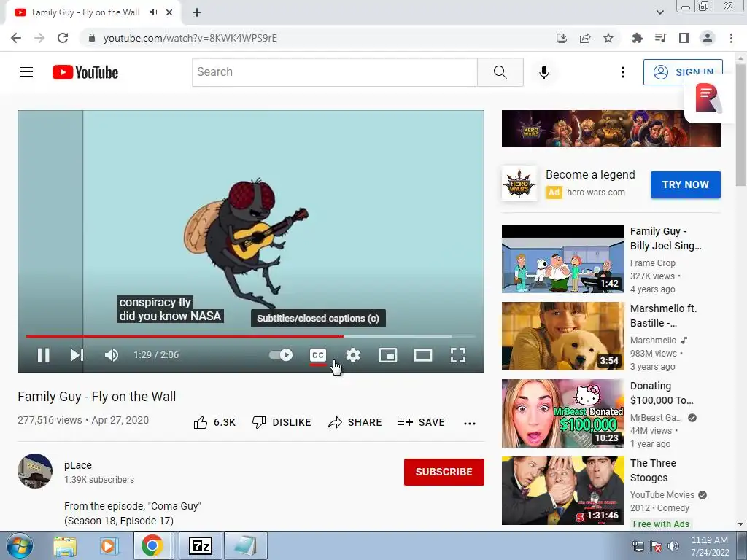Click the search magnifier button
Screen dimensions: 747x560
click(500, 72)
